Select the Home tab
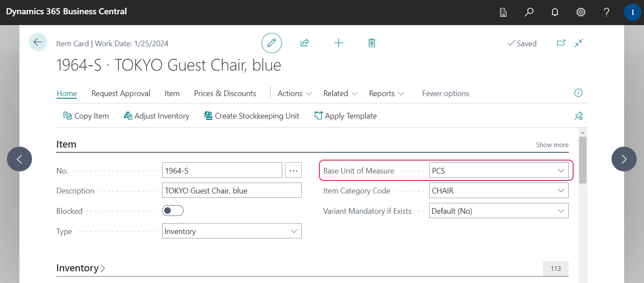644x283 pixels. coord(67,93)
